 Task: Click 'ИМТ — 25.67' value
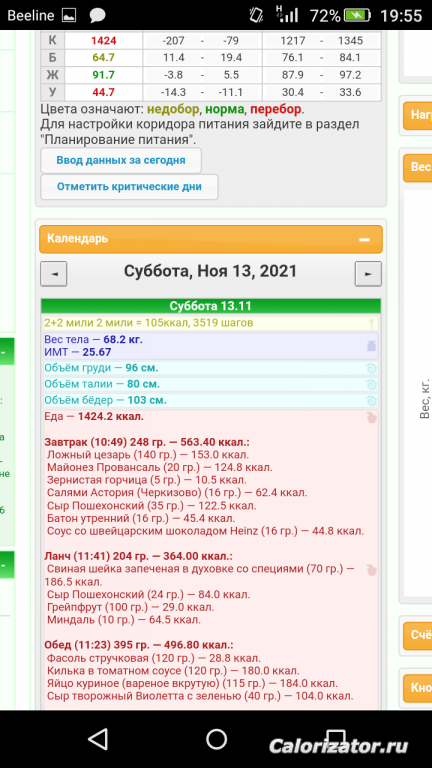click(x=77, y=352)
